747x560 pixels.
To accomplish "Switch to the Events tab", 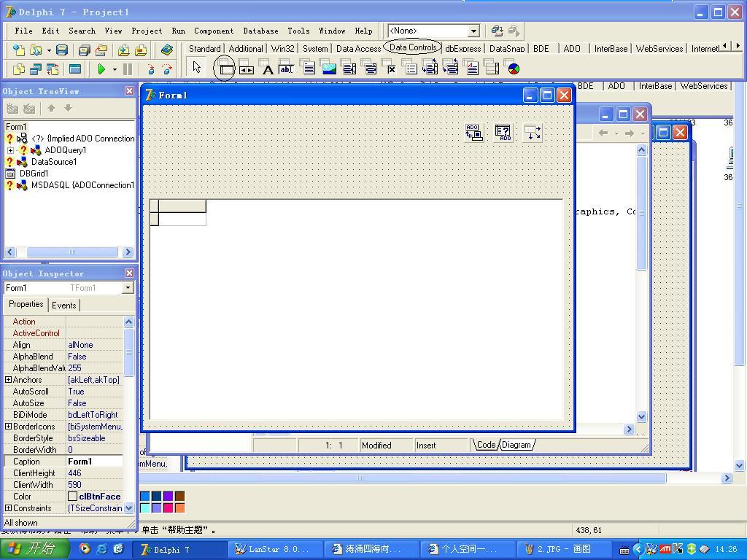I will click(64, 306).
